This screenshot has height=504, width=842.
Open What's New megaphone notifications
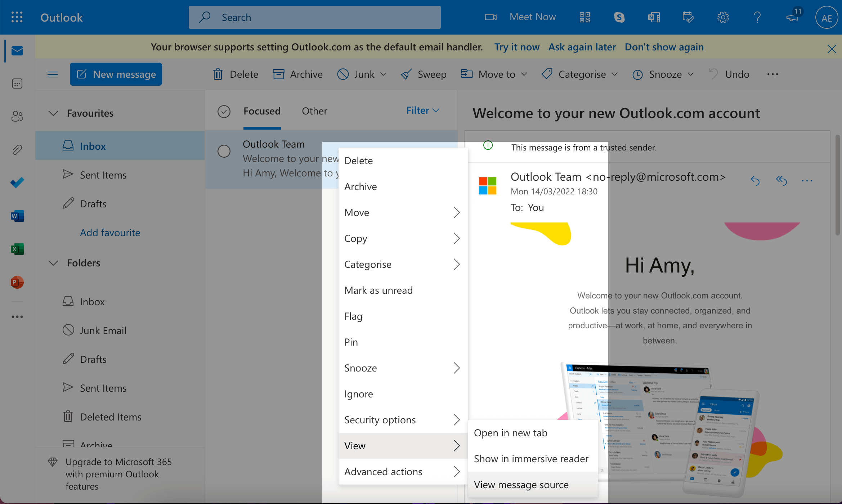pos(793,16)
